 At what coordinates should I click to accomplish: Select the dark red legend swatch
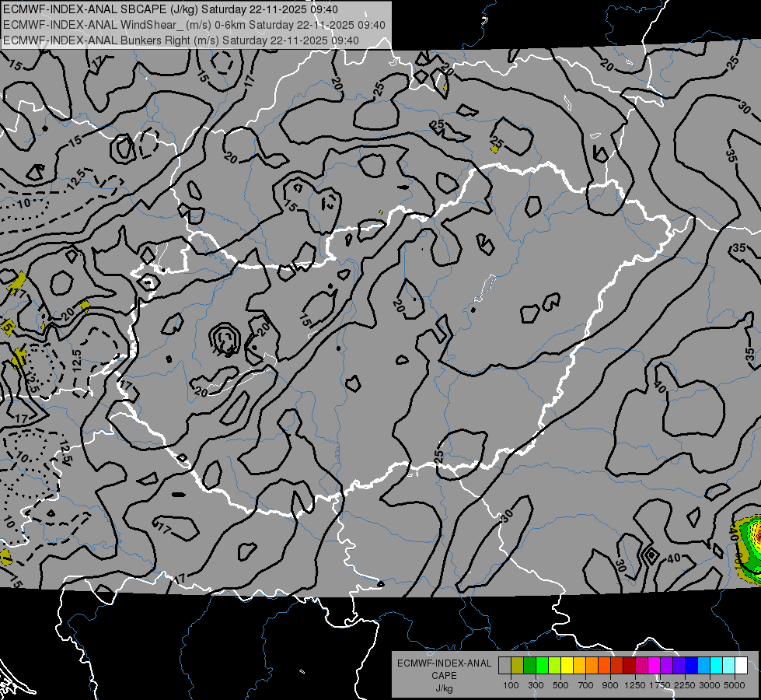click(629, 665)
